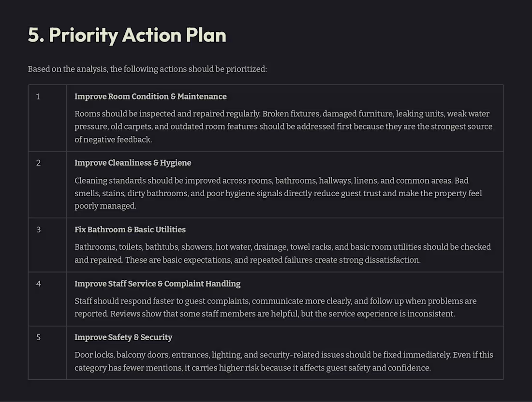Screen dimensions: 532x402
Task: Click the staff response description paragraph
Action: pos(276,307)
